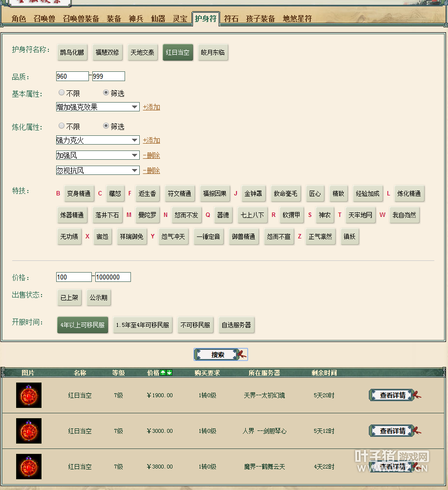View details for the 天界--太初幻境 listing
Screen dimensions: 448x490
pyautogui.click(x=392, y=395)
